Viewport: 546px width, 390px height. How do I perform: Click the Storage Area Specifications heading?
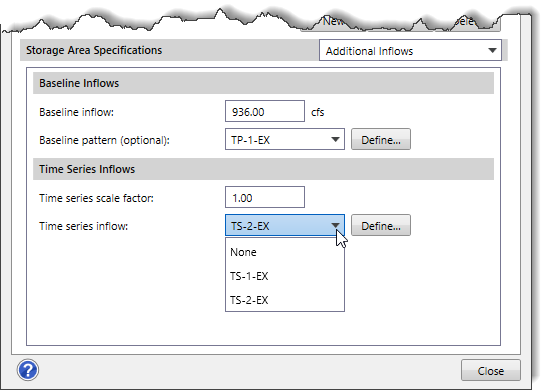[x=94, y=50]
